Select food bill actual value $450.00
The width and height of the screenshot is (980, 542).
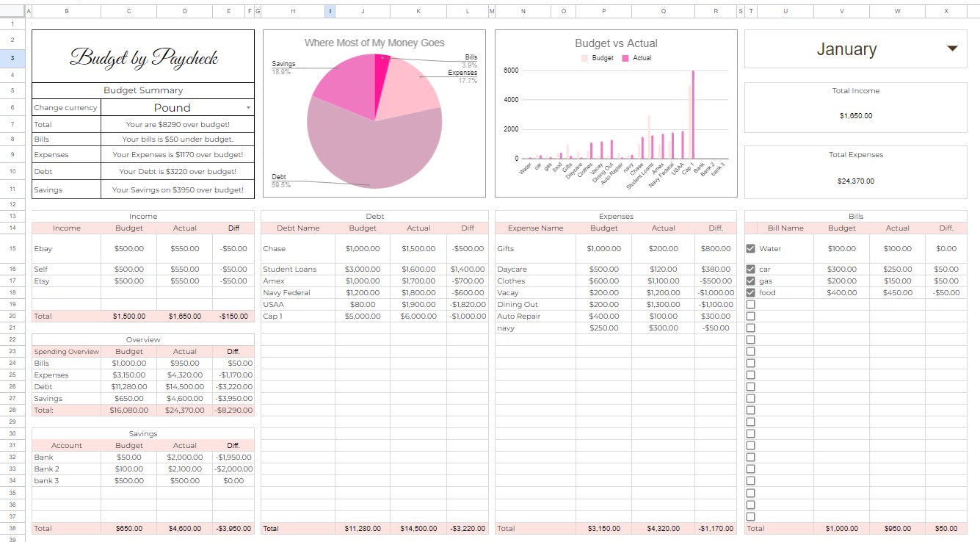pos(897,293)
